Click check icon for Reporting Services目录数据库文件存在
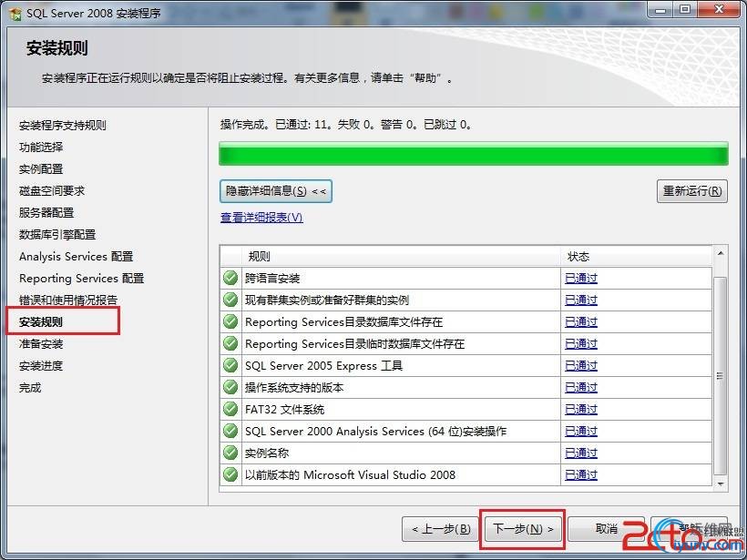747x560 pixels. tap(230, 321)
